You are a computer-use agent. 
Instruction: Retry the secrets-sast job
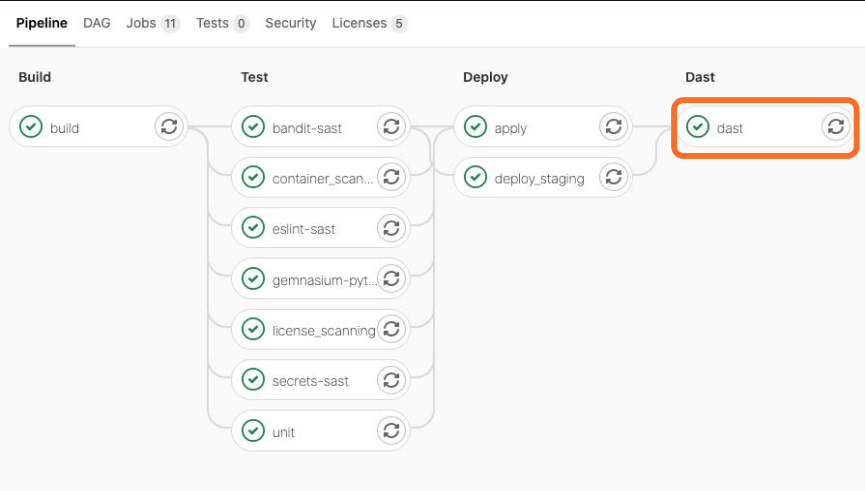click(391, 381)
